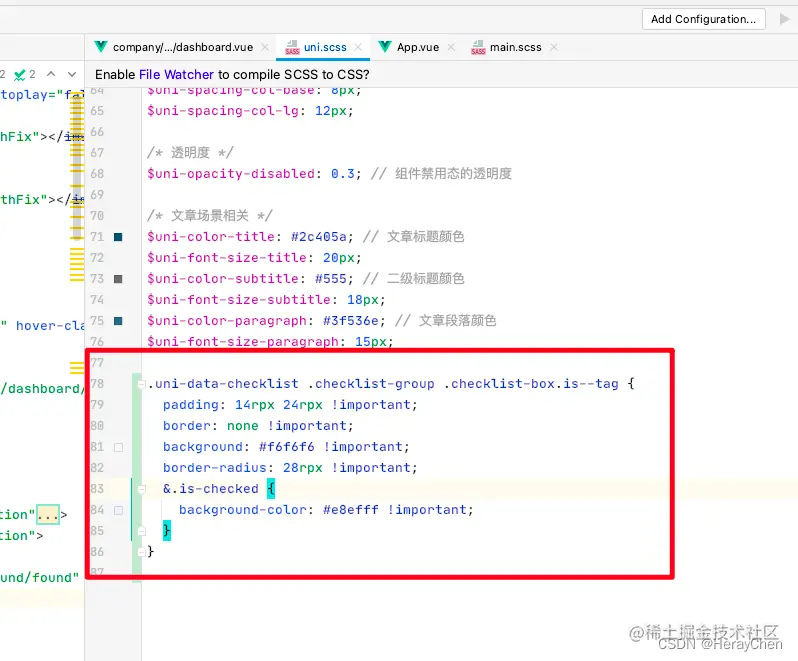This screenshot has height=661, width=798.
Task: Place cursor on $uni-color-title variable
Action: (x=211, y=237)
